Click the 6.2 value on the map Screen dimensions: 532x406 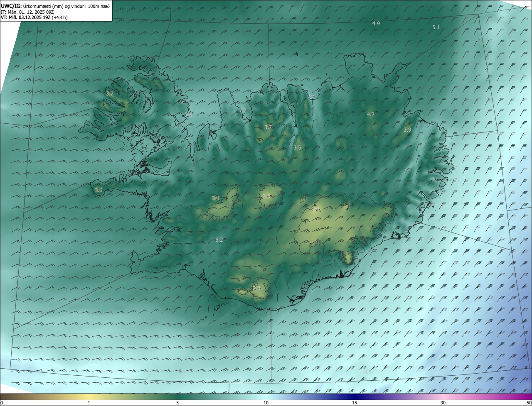[219, 240]
